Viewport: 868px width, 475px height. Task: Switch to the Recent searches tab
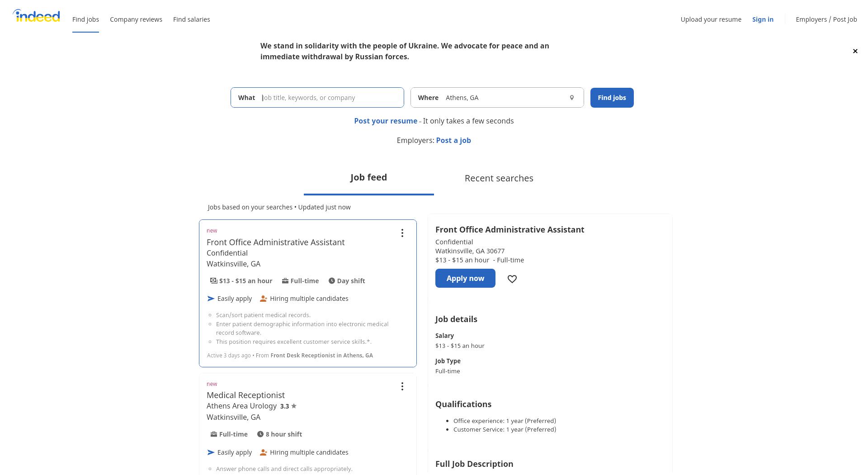pos(499,178)
